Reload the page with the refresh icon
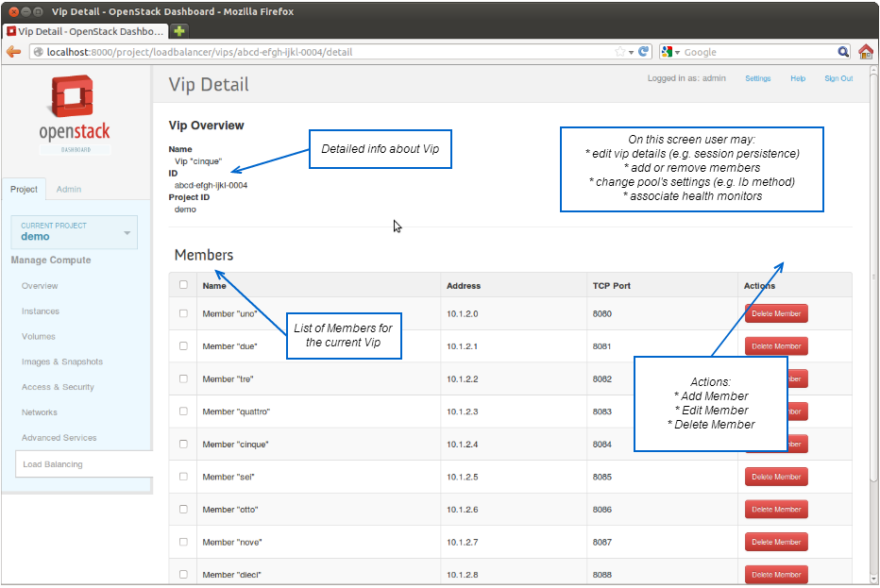The height and width of the screenshot is (588, 880). pyautogui.click(x=644, y=52)
